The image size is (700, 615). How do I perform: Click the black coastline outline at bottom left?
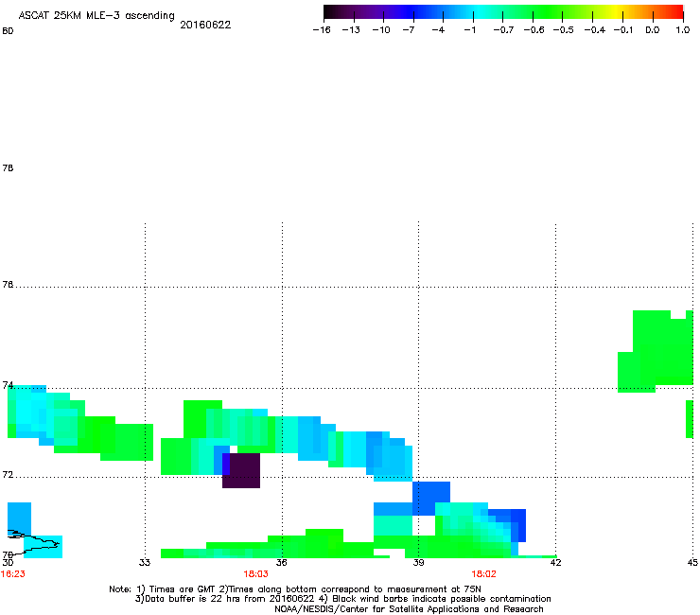coord(33,543)
